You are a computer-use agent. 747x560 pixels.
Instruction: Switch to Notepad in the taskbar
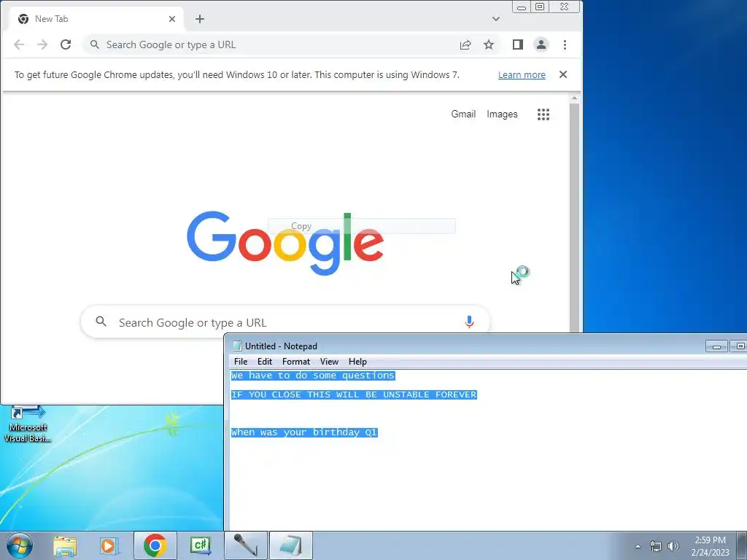pyautogui.click(x=291, y=545)
